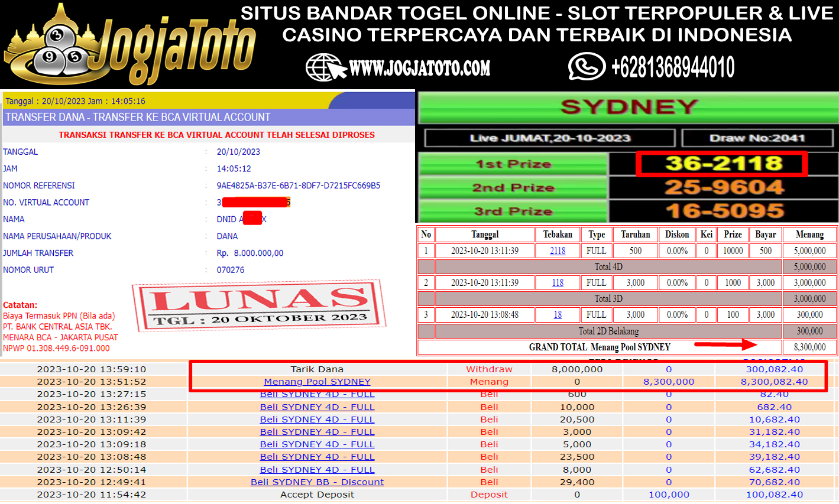This screenshot has width=839, height=504.
Task: Click the Tebakan column header
Action: point(558,235)
